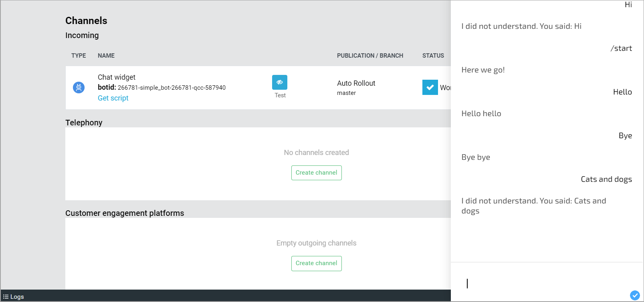Click the STATUS column header
Image resolution: width=644 pixels, height=302 pixels.
tap(433, 56)
